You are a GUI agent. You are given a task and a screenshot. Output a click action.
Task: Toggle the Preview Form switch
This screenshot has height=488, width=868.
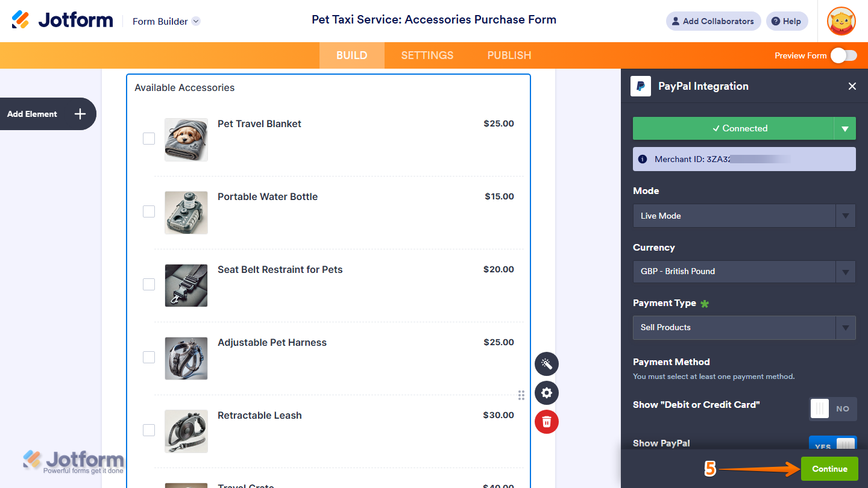tap(843, 55)
